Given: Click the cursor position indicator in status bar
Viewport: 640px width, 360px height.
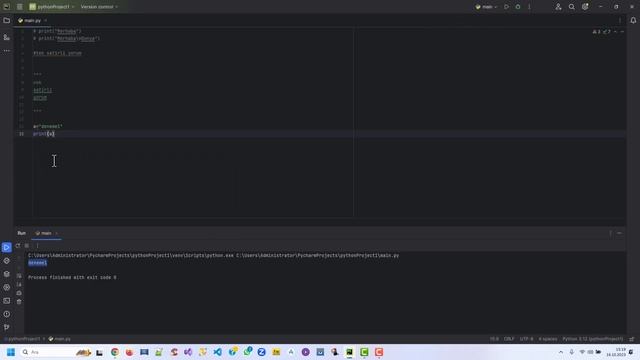Looking at the screenshot, I should click(494, 339).
